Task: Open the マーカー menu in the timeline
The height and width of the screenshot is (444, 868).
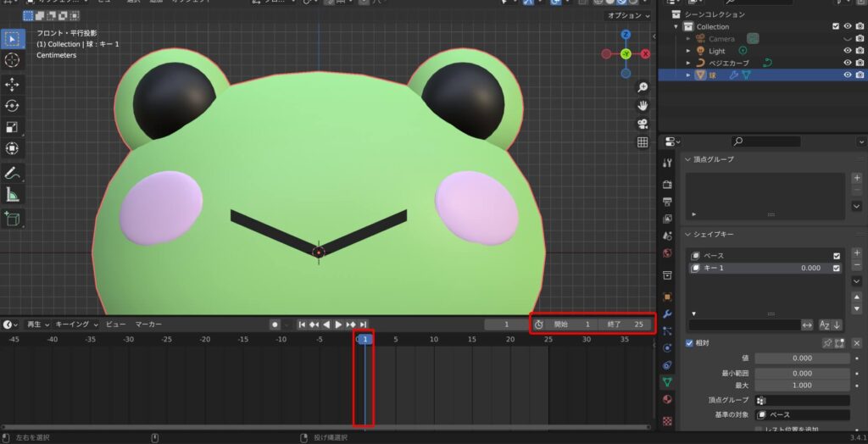Action: coord(148,325)
